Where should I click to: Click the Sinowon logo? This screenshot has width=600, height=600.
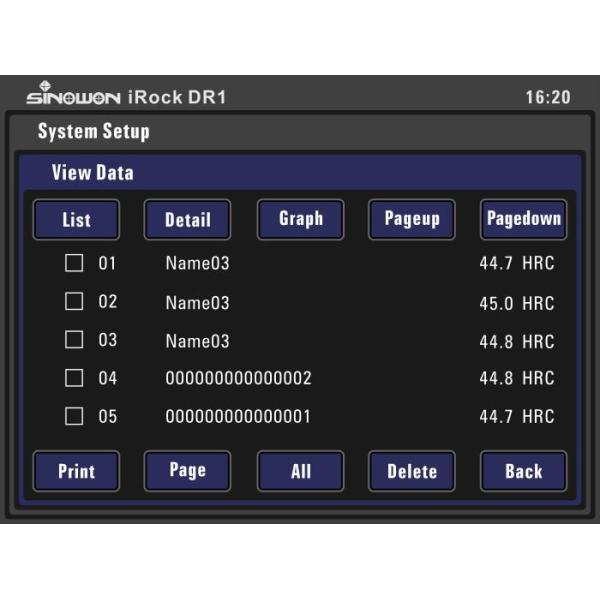pos(72,95)
